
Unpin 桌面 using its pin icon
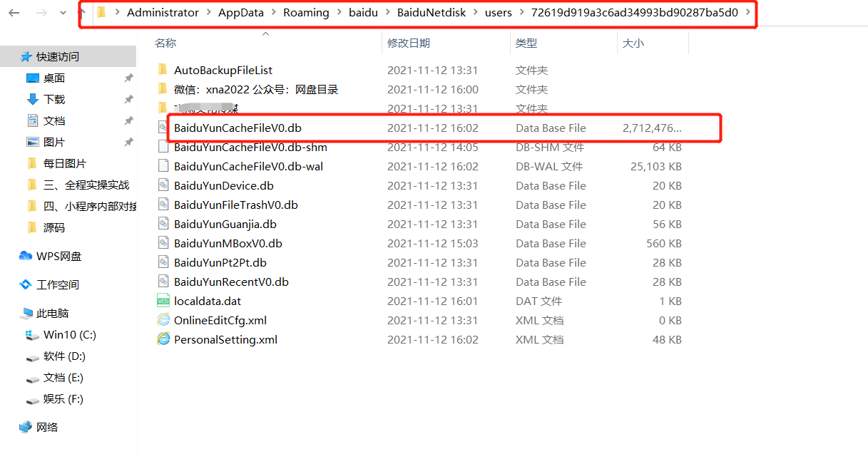tap(128, 78)
